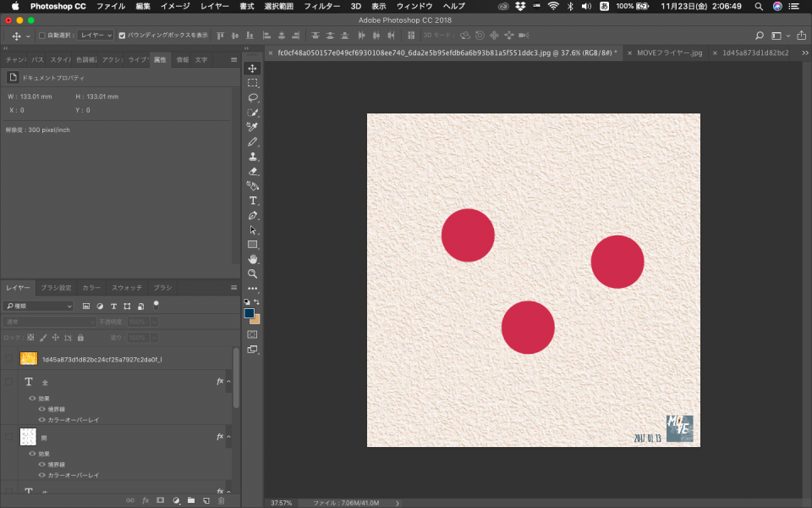Enable the 自動選択 checkbox

[42, 36]
